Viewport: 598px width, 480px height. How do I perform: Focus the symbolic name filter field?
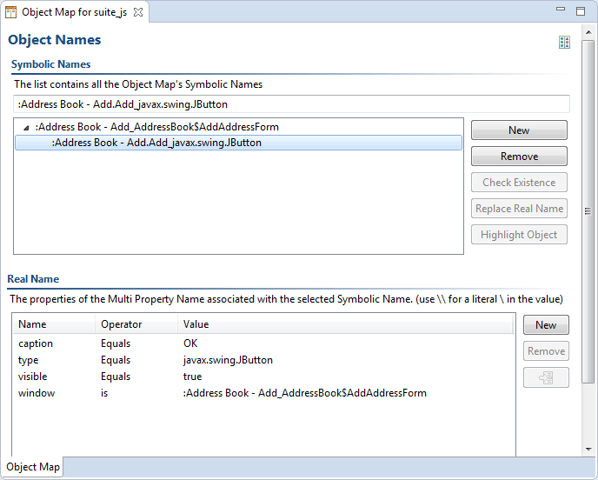pyautogui.click(x=291, y=104)
